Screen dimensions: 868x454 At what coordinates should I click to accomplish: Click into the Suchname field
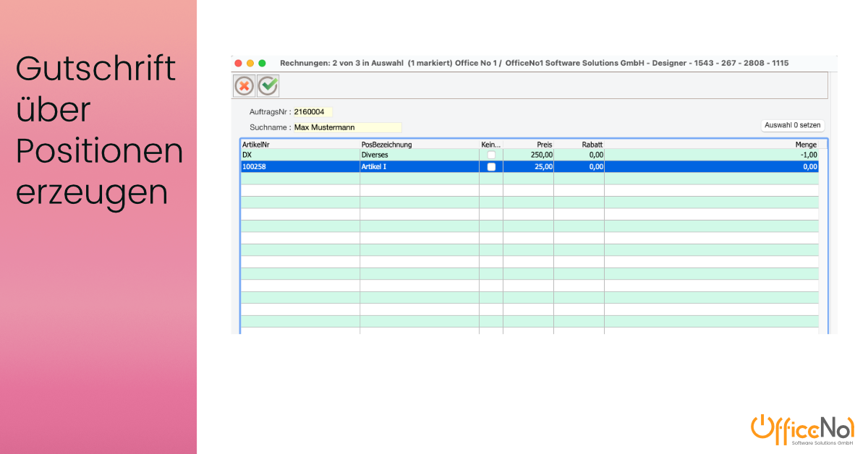point(346,127)
